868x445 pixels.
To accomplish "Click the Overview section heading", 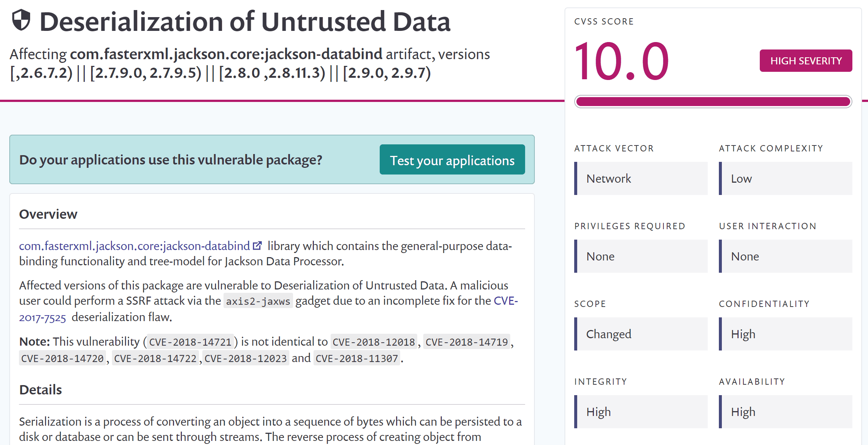I will [x=48, y=214].
